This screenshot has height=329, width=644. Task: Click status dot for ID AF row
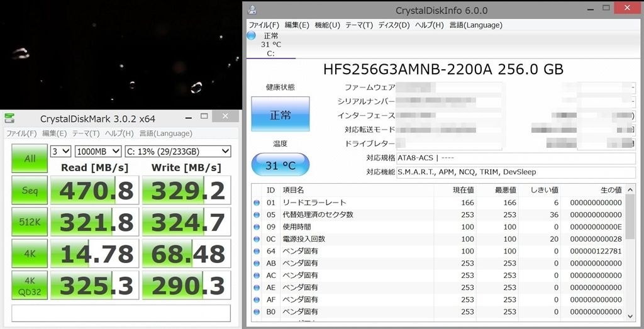click(x=257, y=299)
